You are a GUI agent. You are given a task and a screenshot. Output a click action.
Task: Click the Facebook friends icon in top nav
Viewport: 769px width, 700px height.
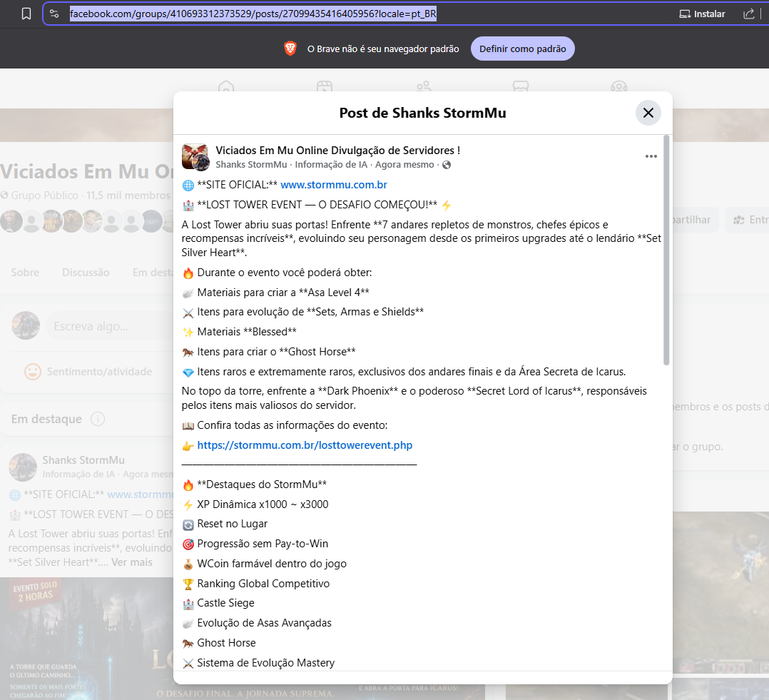click(x=423, y=87)
